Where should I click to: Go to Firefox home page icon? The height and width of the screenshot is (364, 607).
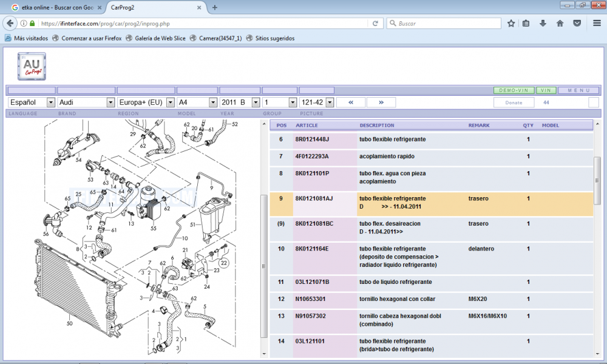point(560,23)
